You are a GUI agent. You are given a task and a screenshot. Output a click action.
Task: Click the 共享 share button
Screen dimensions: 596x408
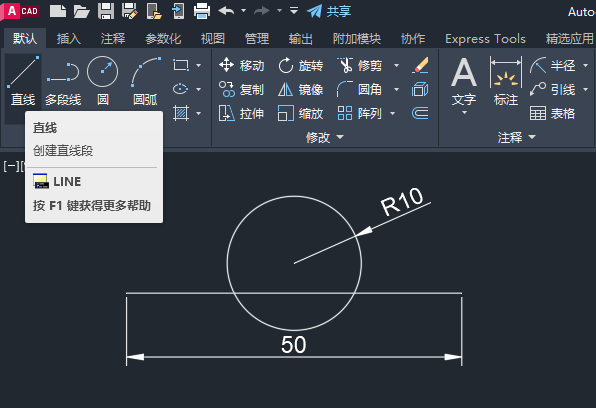329,11
